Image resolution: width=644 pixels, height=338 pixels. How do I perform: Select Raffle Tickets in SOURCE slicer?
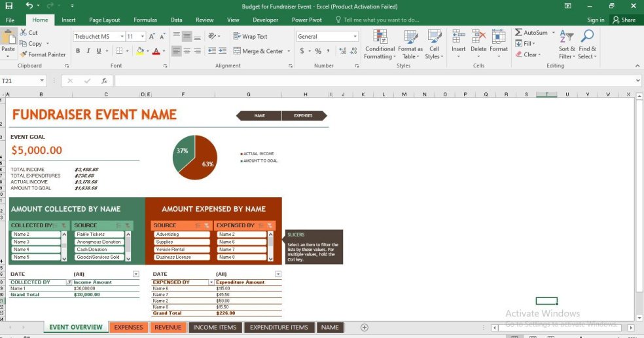coord(99,234)
